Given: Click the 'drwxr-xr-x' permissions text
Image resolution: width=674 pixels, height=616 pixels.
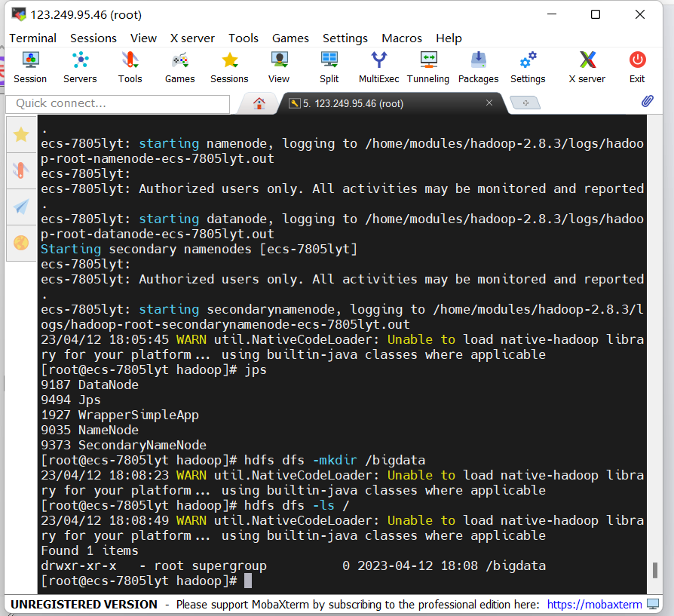Looking at the screenshot, I should tap(78, 565).
